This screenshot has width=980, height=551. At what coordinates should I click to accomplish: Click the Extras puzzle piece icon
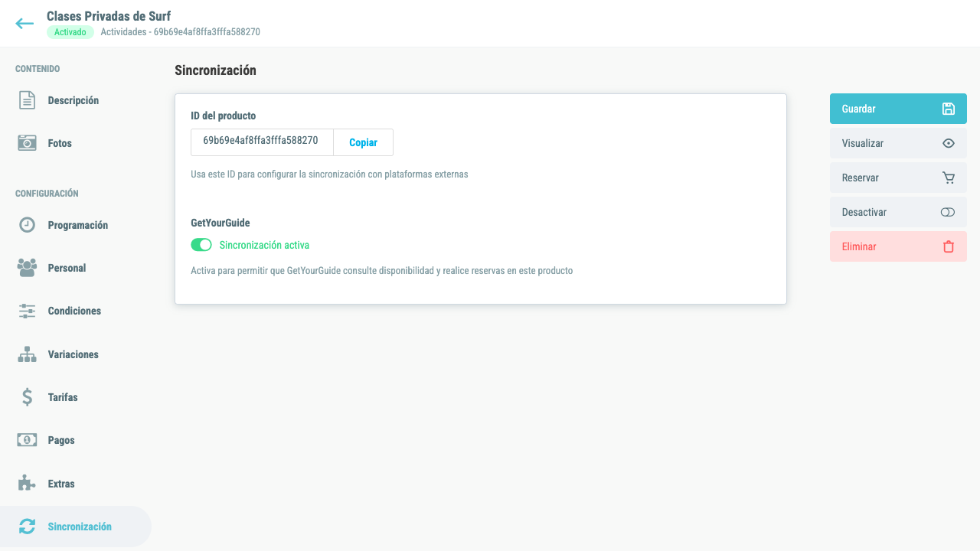(27, 484)
